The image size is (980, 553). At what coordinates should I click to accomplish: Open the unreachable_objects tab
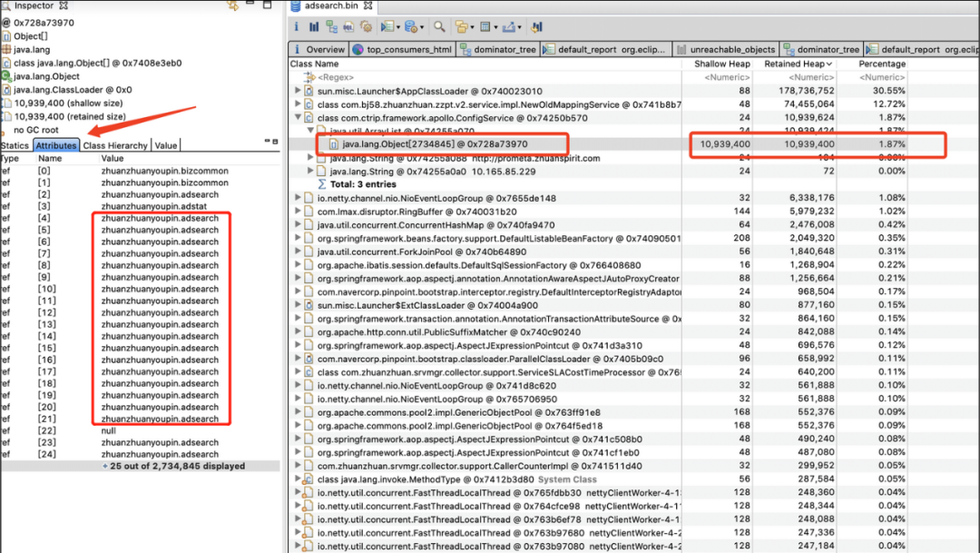pyautogui.click(x=731, y=50)
